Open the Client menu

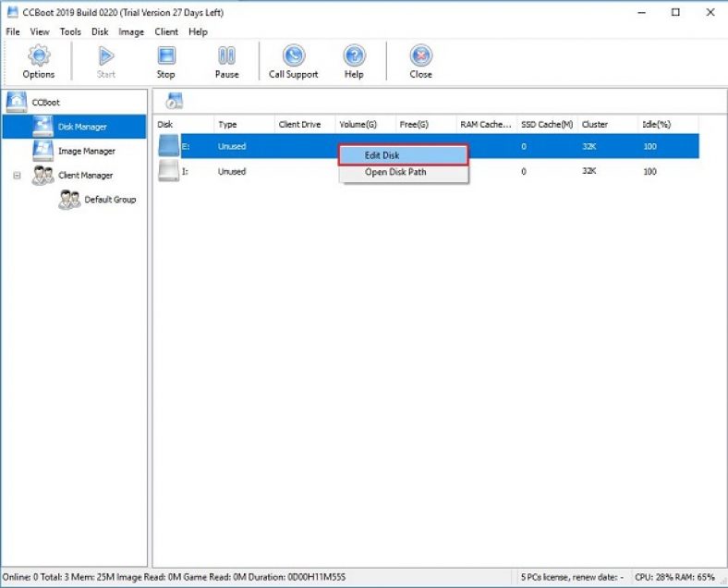(x=166, y=31)
